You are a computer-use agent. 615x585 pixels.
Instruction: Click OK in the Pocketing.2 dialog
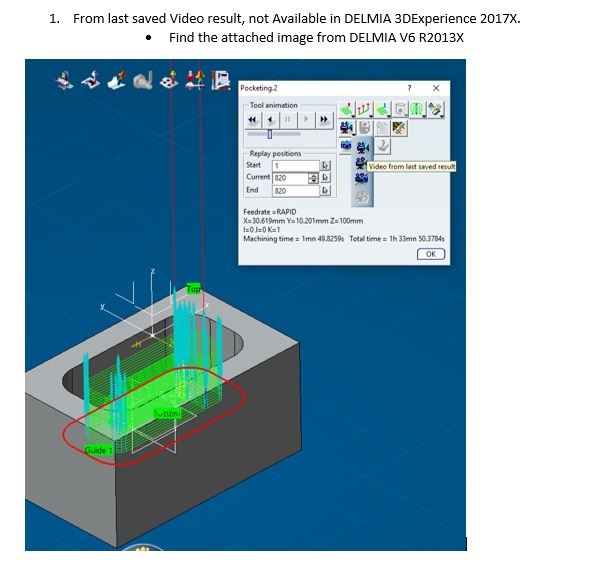tap(431, 254)
